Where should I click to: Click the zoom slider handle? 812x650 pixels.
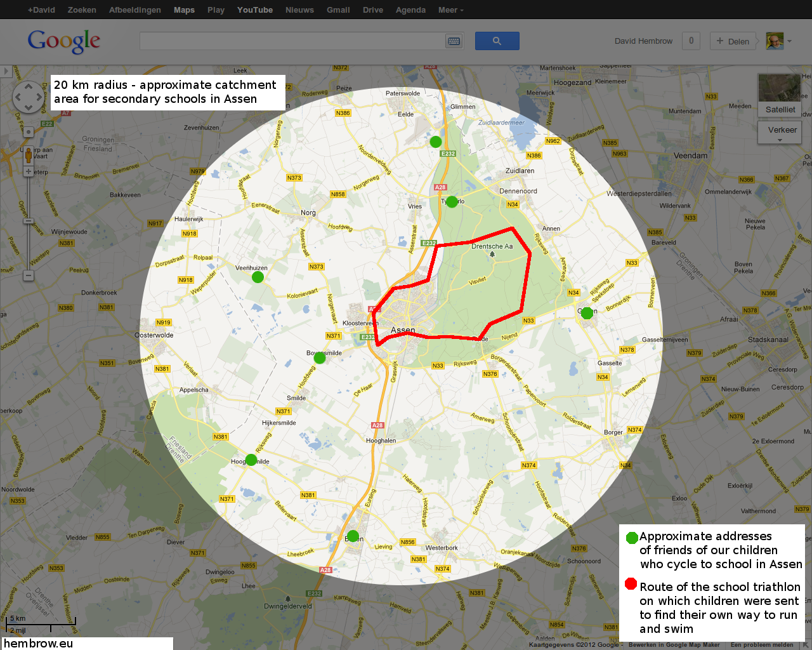coord(28,221)
